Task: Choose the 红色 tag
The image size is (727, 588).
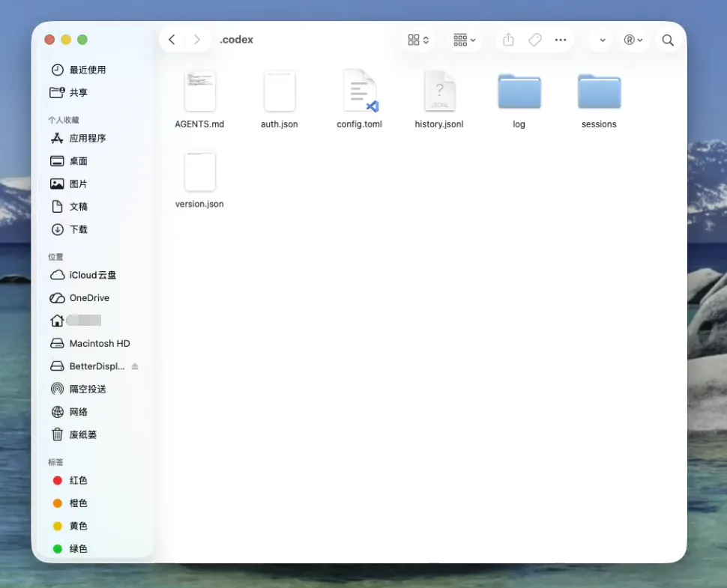Action: pos(78,480)
